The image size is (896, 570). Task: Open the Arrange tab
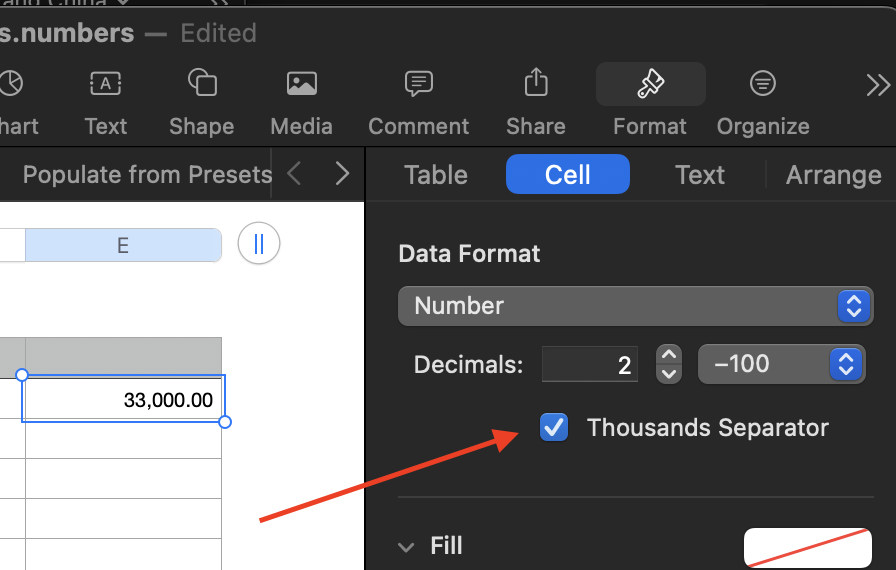[833, 175]
